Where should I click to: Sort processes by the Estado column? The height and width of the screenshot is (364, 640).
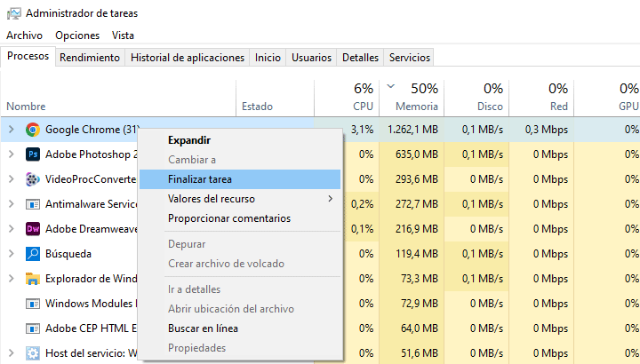tap(275, 98)
